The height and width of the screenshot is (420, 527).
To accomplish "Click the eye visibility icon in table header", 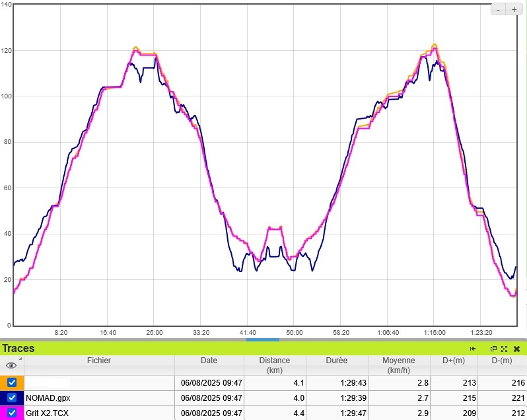I will pos(11,365).
